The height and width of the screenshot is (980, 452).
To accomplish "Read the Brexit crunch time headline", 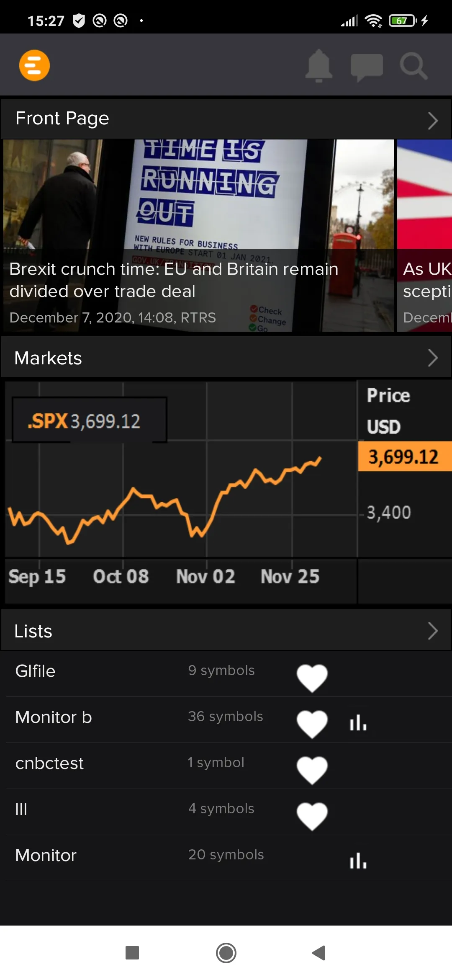I will point(174,280).
